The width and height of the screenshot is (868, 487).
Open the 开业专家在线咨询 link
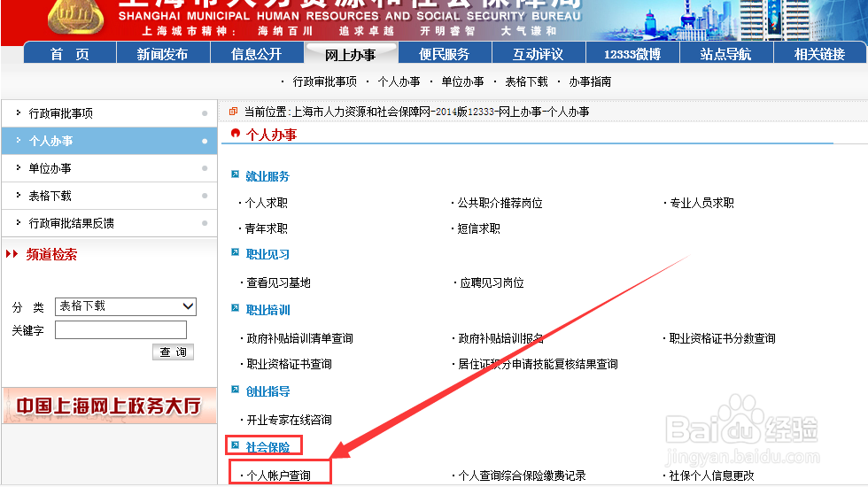point(289,420)
